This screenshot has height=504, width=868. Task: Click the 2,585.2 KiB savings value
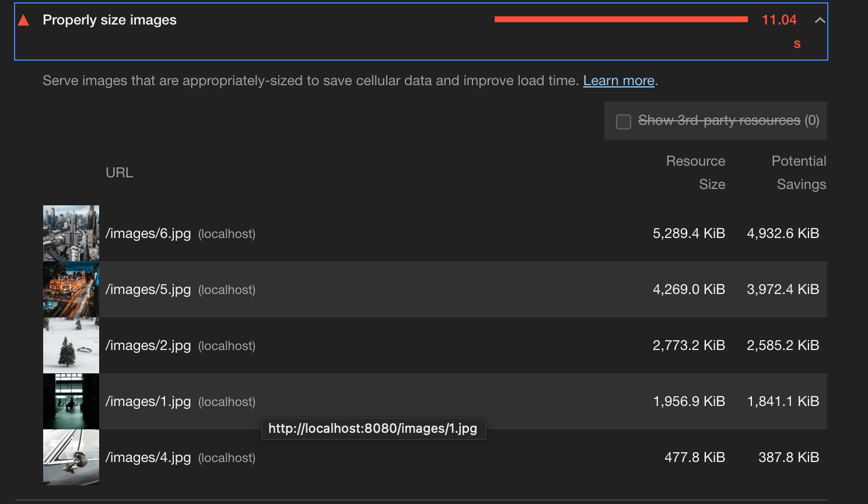(x=783, y=345)
